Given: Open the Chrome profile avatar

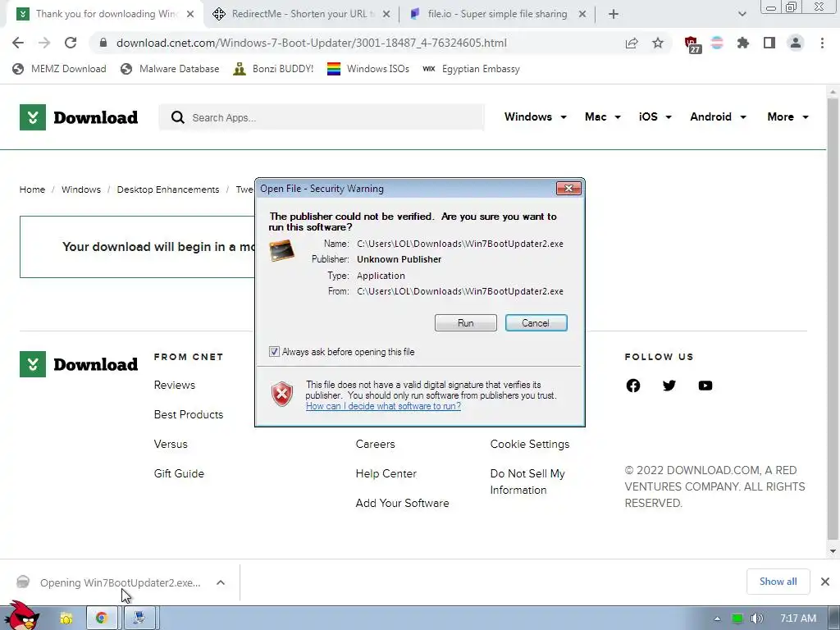Looking at the screenshot, I should [x=796, y=43].
